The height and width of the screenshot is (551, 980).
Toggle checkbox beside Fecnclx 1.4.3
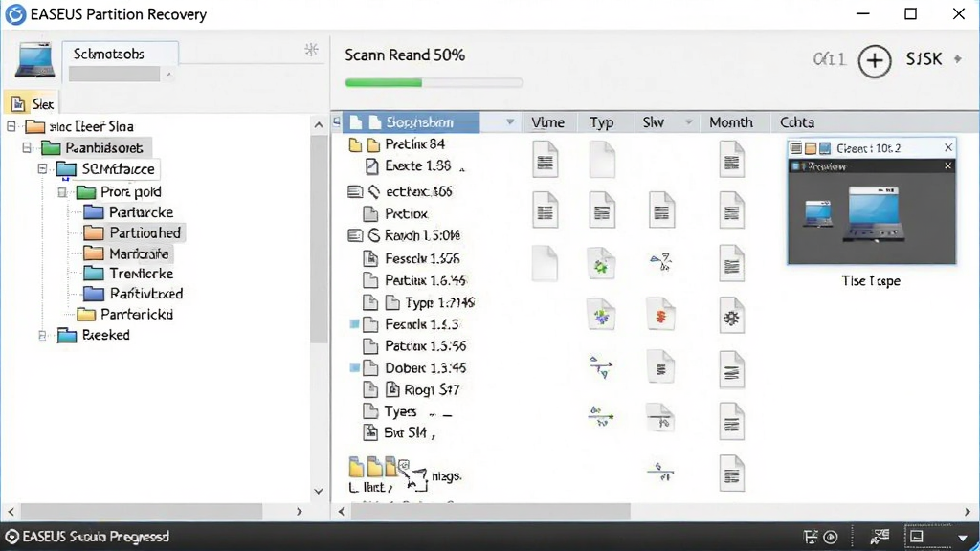coord(354,323)
